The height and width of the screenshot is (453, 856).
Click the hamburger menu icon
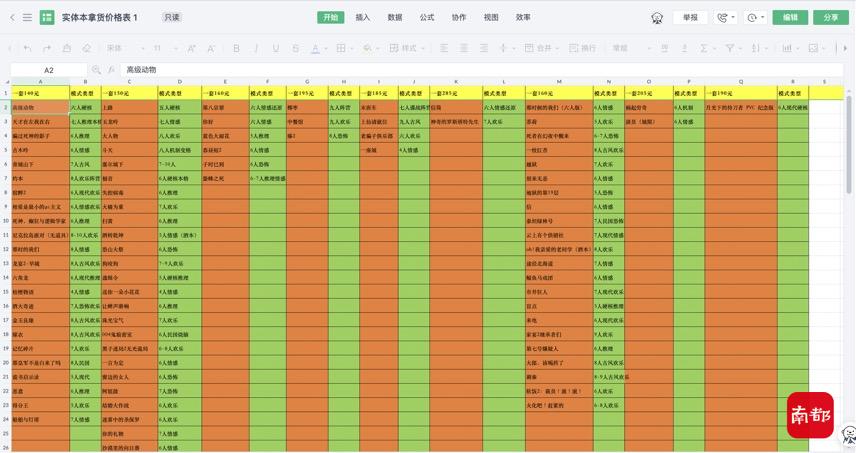click(27, 17)
